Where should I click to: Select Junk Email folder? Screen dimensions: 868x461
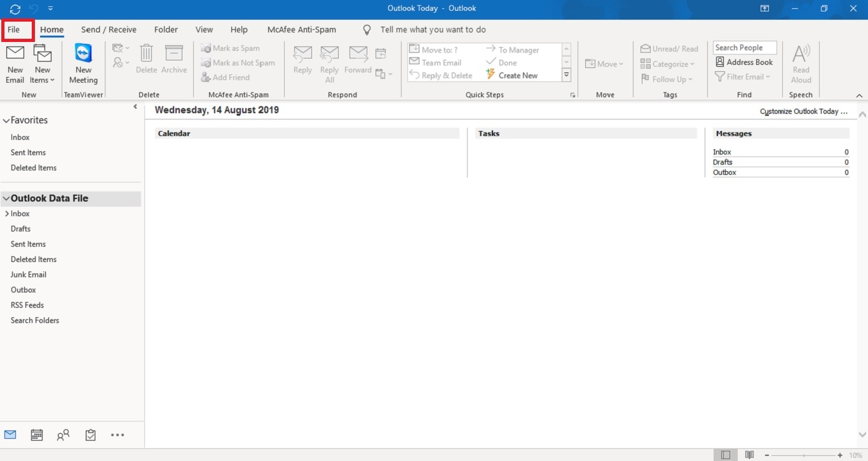click(29, 275)
